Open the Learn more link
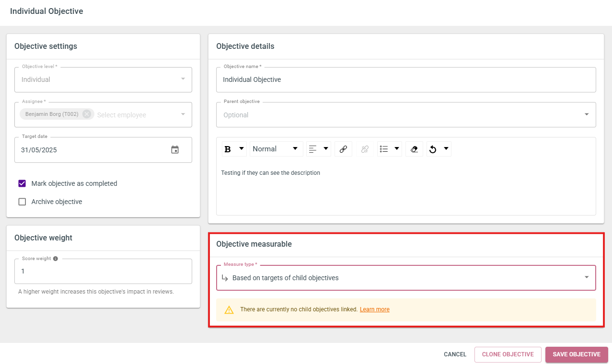The height and width of the screenshot is (364, 612). (375, 309)
